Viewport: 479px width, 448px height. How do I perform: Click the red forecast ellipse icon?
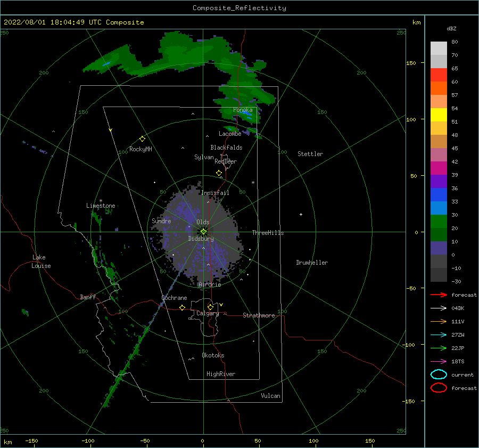(439, 388)
